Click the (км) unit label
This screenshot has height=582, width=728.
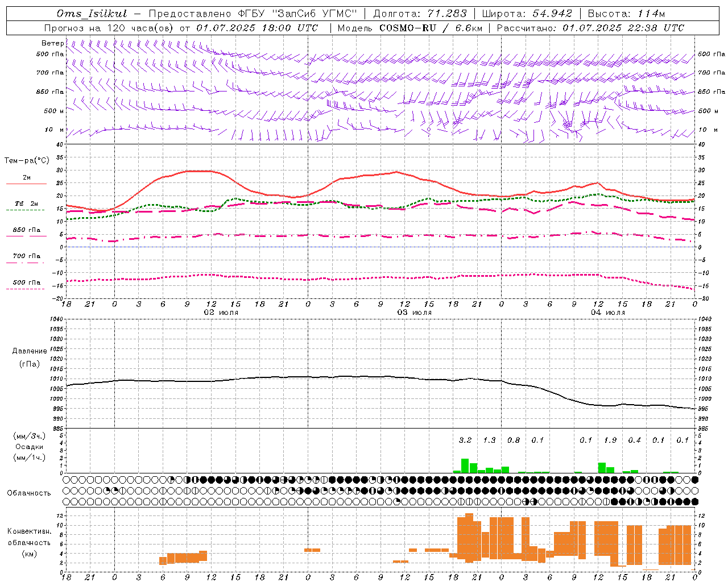tap(29, 554)
